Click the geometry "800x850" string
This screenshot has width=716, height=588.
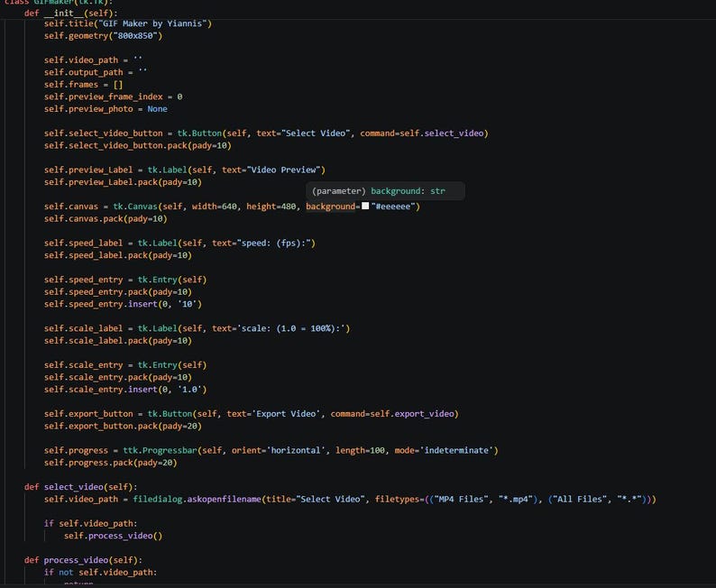135,35
